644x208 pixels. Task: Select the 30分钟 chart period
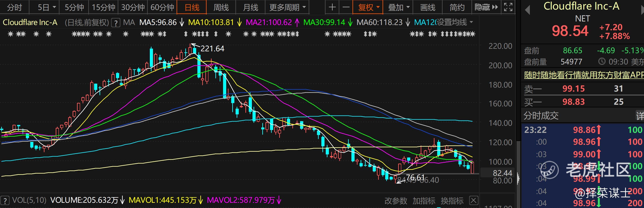[133, 7]
